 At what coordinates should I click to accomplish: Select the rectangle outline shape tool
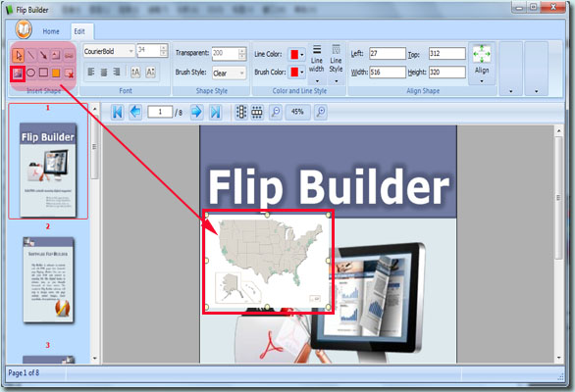(x=43, y=73)
